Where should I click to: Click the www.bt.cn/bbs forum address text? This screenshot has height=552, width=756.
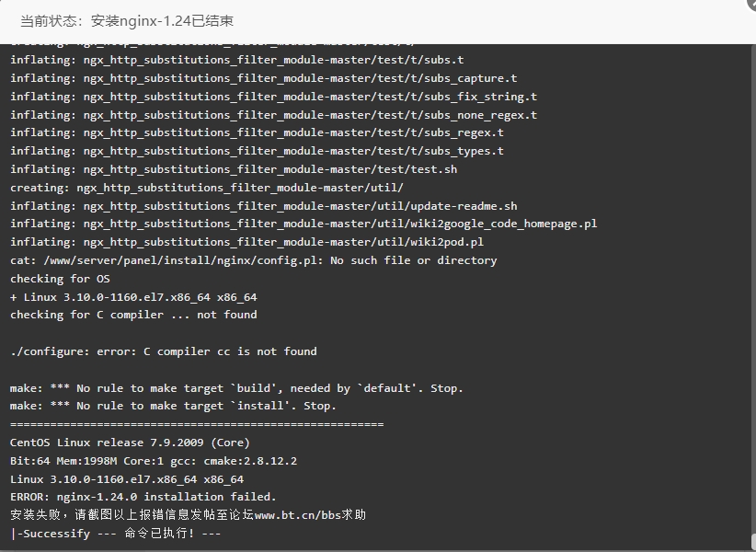(298, 515)
